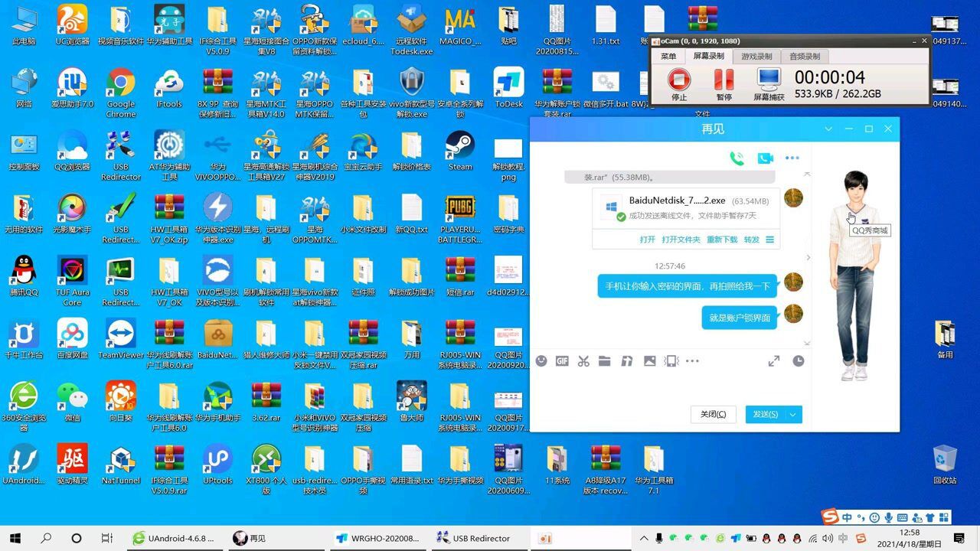Image resolution: width=980 pixels, height=551 pixels.
Task: Select the 回收站 recycle bin icon
Action: 945,464
